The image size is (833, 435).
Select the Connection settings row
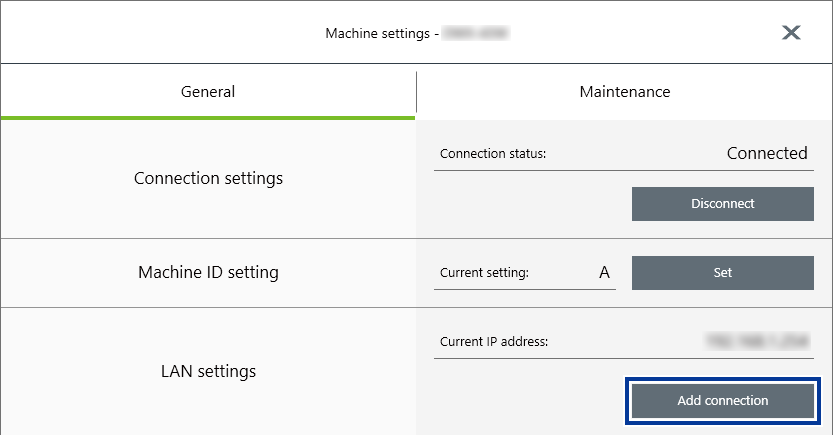[208, 178]
